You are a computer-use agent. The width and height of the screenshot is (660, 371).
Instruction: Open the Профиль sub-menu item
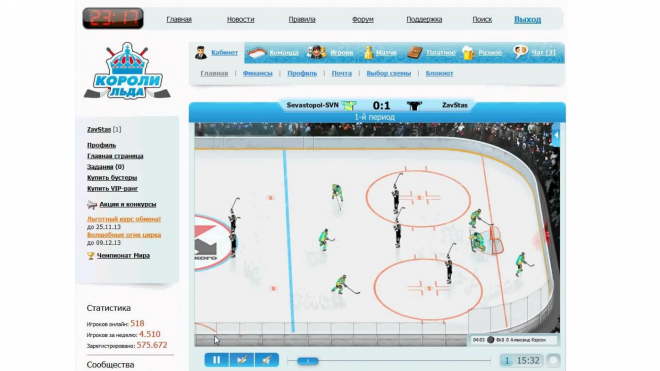coord(302,73)
